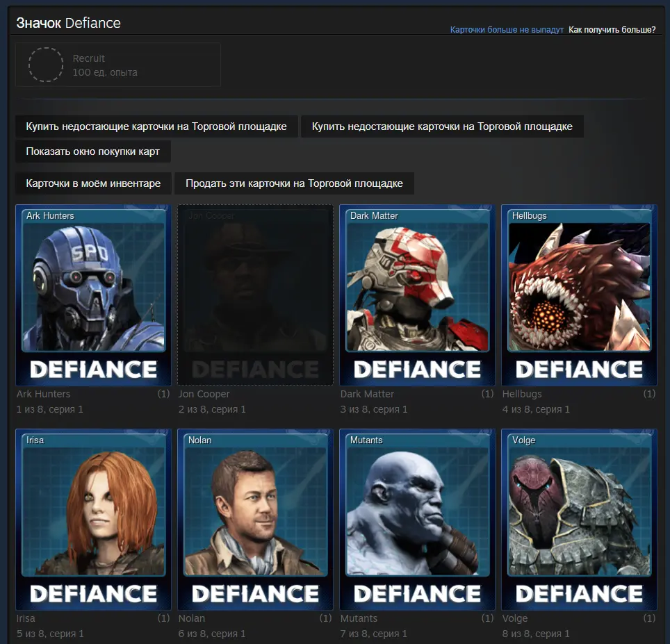This screenshot has width=670, height=644.
Task: Click '2 из 8, серия 1' text
Action: (x=212, y=409)
